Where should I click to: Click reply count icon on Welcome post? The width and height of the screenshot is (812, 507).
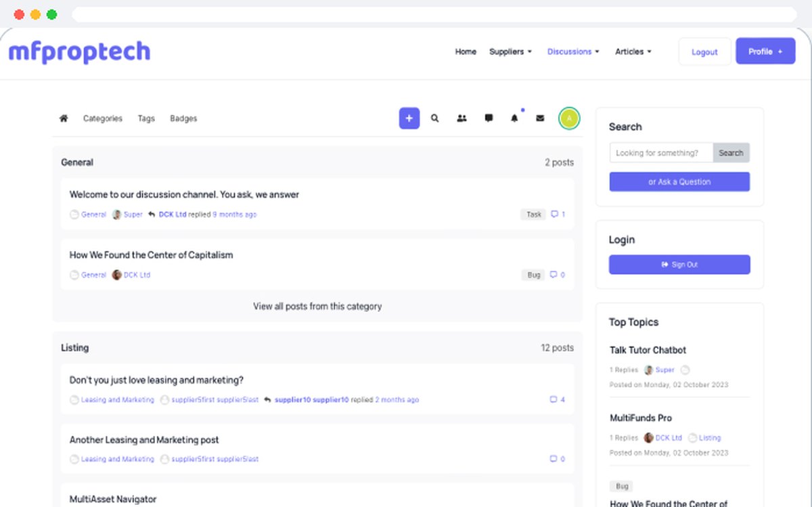click(x=554, y=215)
